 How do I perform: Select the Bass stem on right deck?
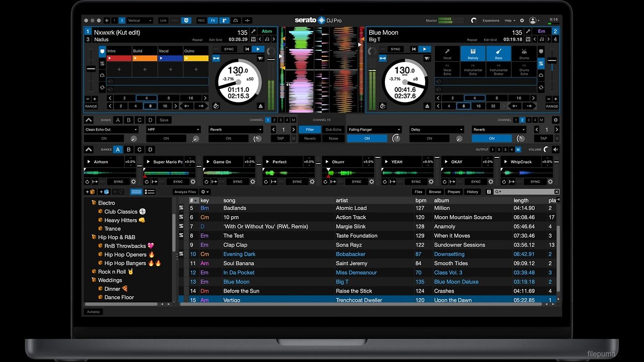point(499,54)
